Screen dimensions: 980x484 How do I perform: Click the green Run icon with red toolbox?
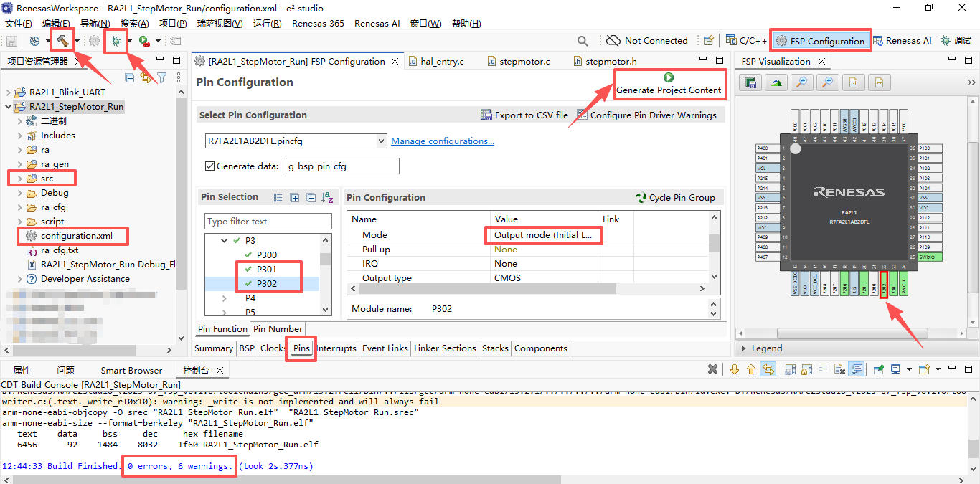(144, 41)
